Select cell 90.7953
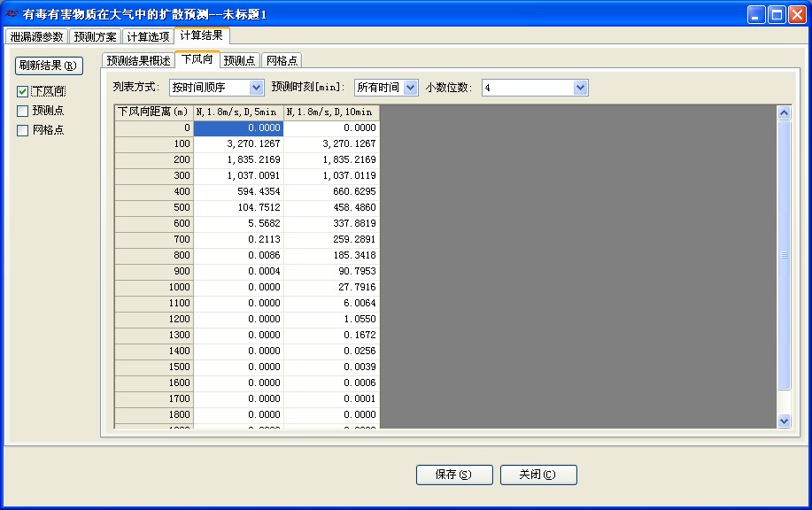 tap(331, 271)
